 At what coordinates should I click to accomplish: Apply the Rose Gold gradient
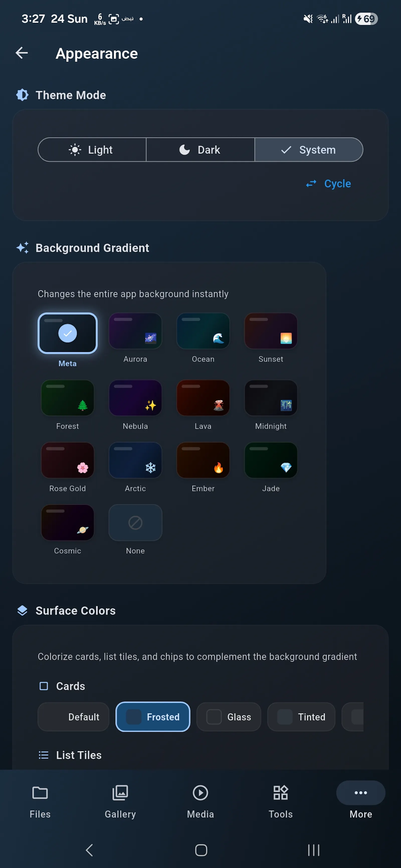(x=67, y=460)
